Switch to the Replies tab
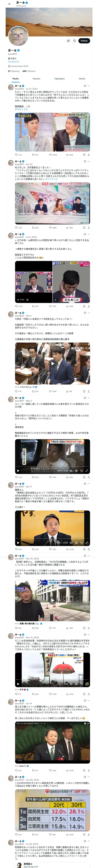 (x=36, y=79)
